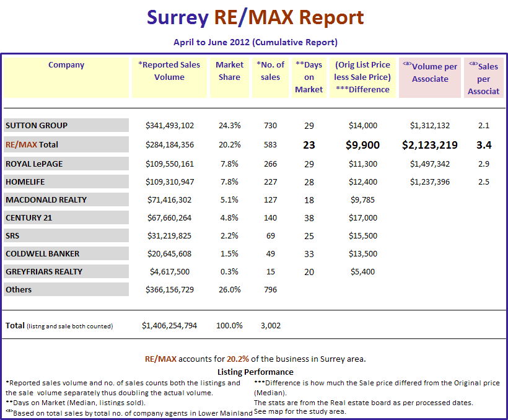This screenshot has height=420, width=508.
Task: Select the $2,123,219 Volume per Associate value
Action: (430, 144)
